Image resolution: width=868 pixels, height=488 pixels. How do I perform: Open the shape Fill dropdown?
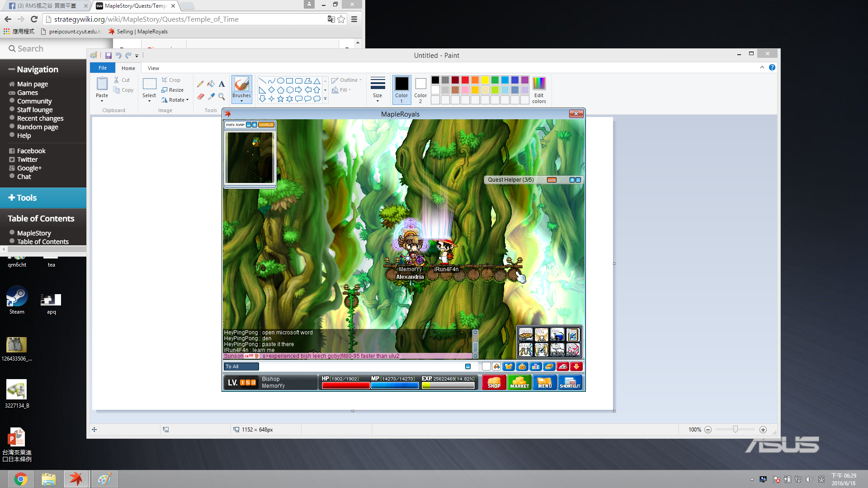pos(341,90)
